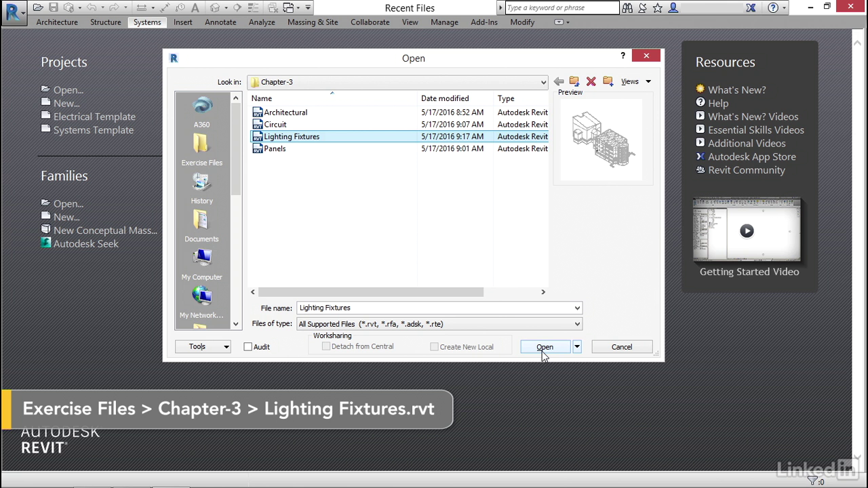Image resolution: width=868 pixels, height=488 pixels.
Task: Click the Default 3D View icon
Action: (x=215, y=8)
